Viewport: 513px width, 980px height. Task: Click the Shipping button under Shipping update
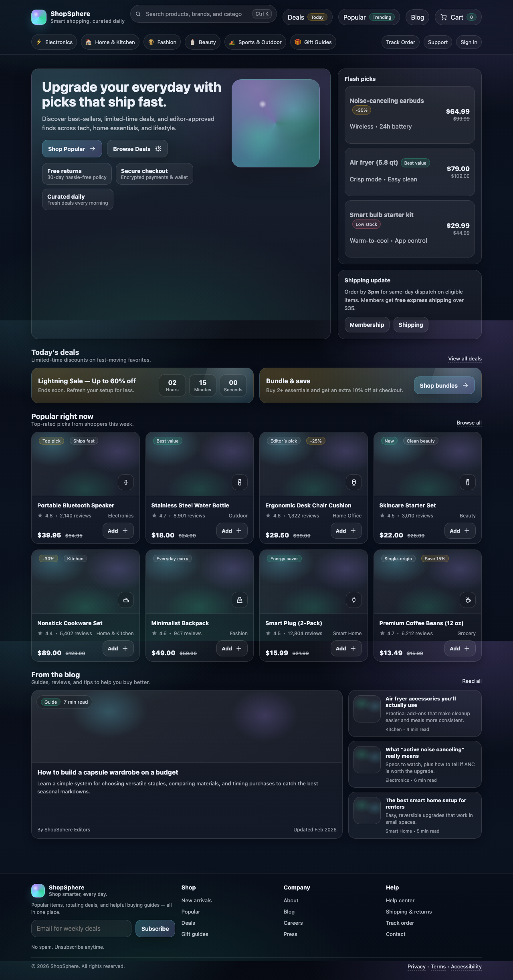pos(411,325)
